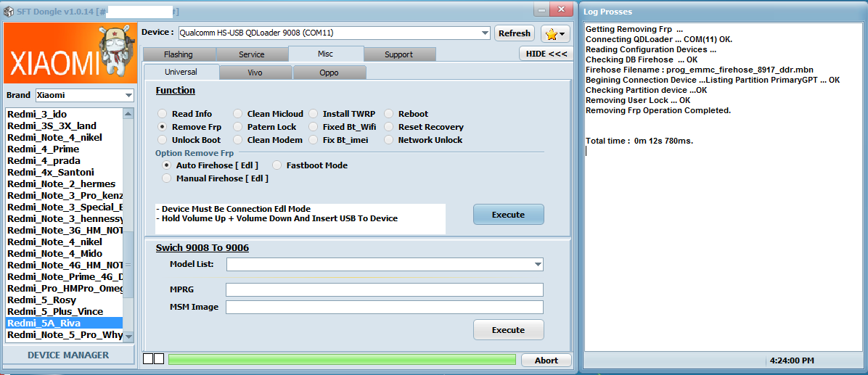
Task: Select the Unlock Boot radio button
Action: pyautogui.click(x=163, y=140)
